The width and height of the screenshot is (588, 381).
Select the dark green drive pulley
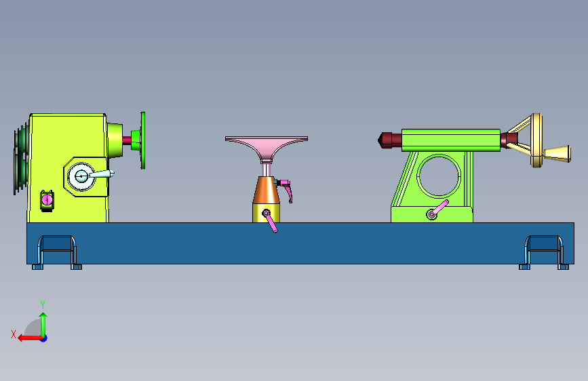click(20, 159)
